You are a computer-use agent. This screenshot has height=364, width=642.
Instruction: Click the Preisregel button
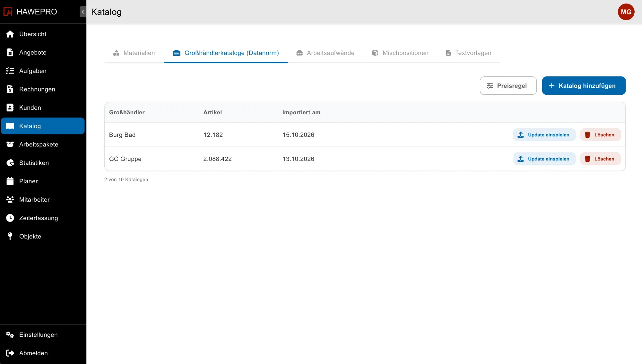(x=508, y=86)
